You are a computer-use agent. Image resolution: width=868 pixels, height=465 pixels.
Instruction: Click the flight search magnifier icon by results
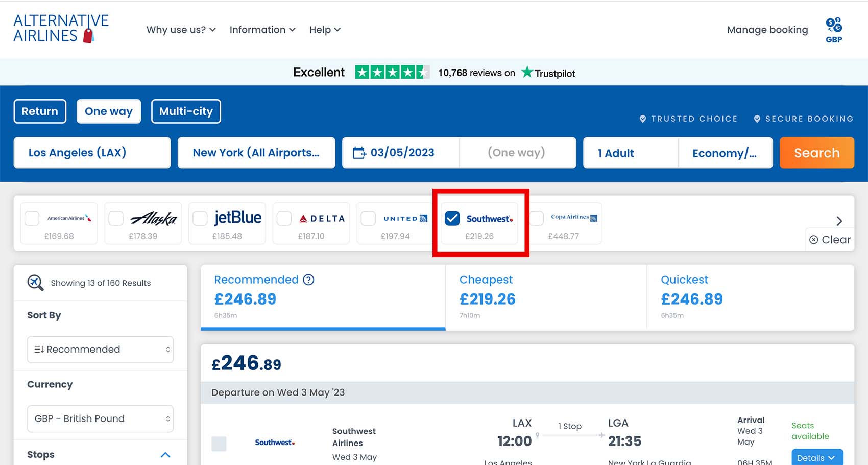(35, 283)
